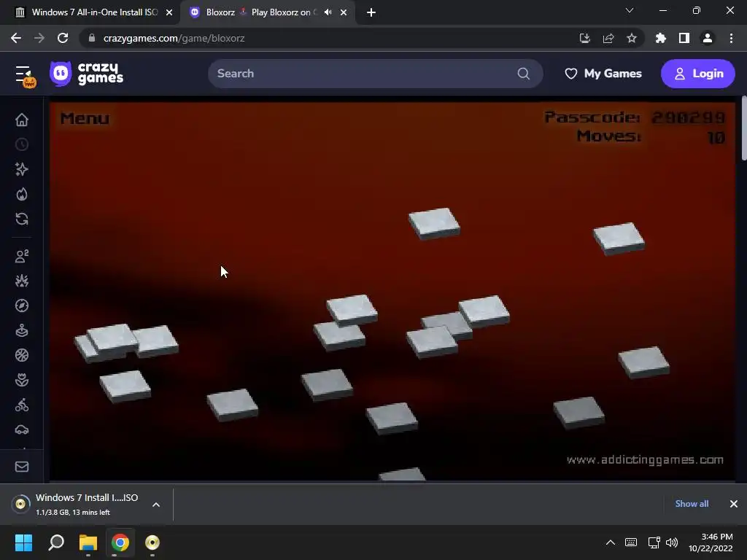
Task: Open new games sparkle icon
Action: click(x=22, y=169)
